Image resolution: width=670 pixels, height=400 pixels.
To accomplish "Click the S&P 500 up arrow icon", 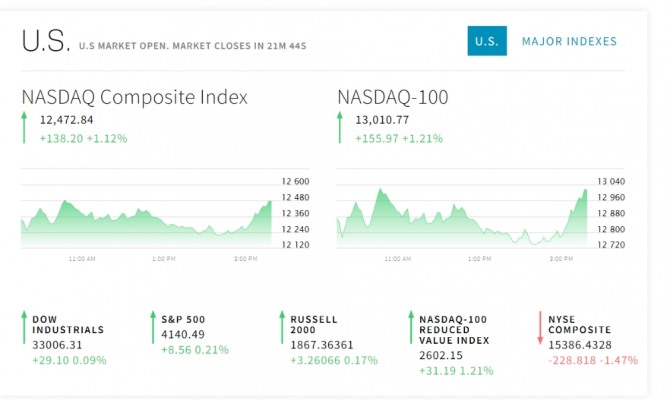I will pyautogui.click(x=153, y=328).
